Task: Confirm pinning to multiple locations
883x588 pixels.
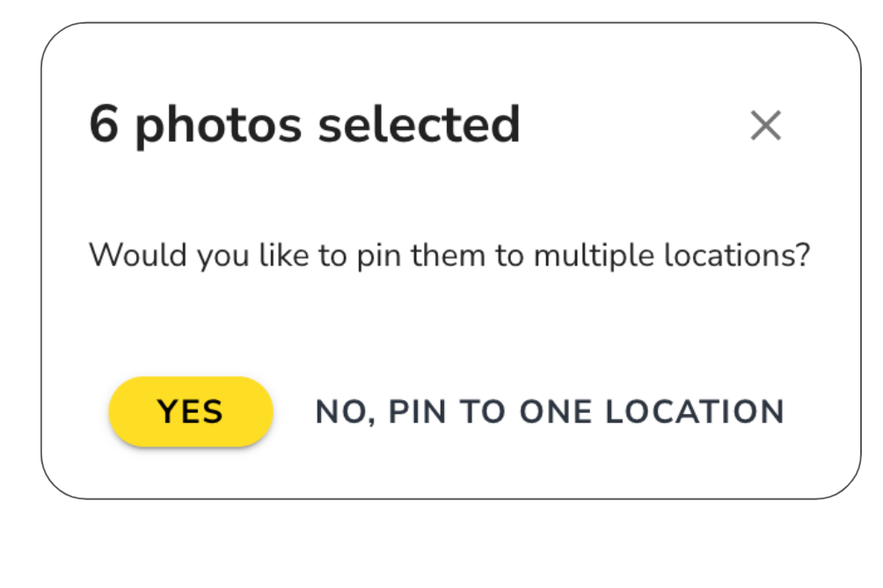Action: tap(191, 412)
